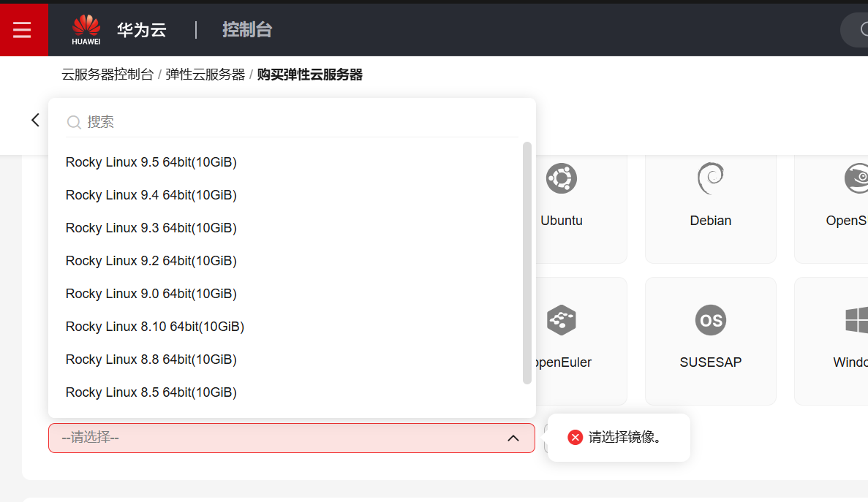Click the search magnifier icon in dropdown
The image size is (868, 502).
coord(74,122)
